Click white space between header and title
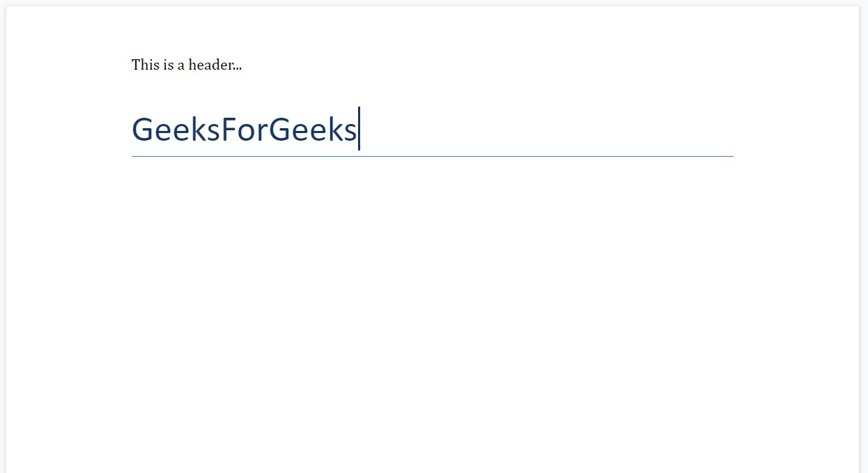Screen dimensions: 868x473 pos(432,91)
